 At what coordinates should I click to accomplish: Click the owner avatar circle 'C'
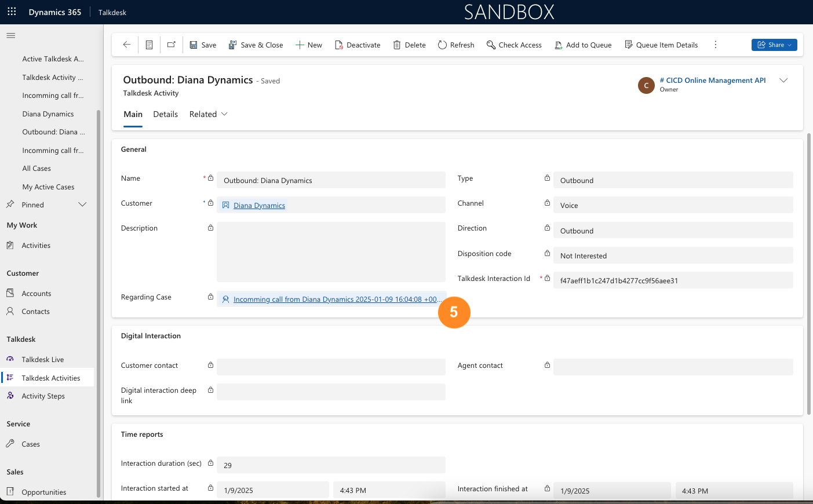(x=646, y=85)
